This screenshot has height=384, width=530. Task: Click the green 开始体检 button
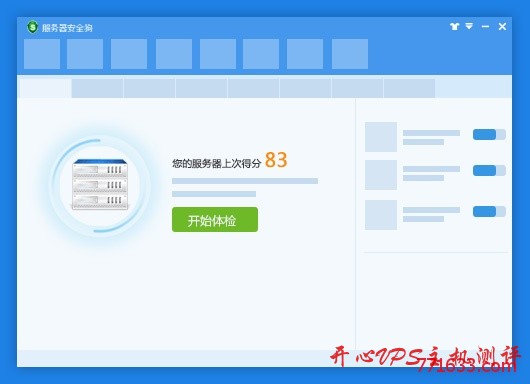pyautogui.click(x=215, y=220)
